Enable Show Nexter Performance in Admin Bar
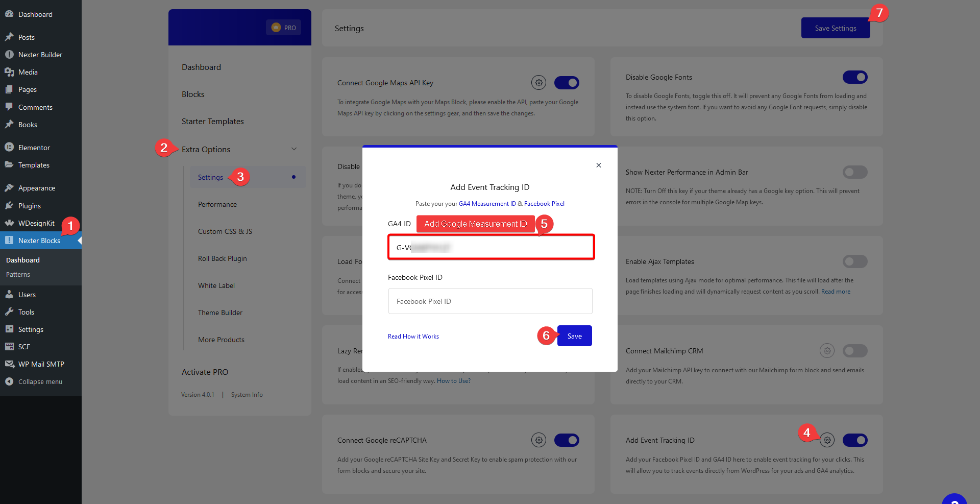980x504 pixels. (x=855, y=172)
